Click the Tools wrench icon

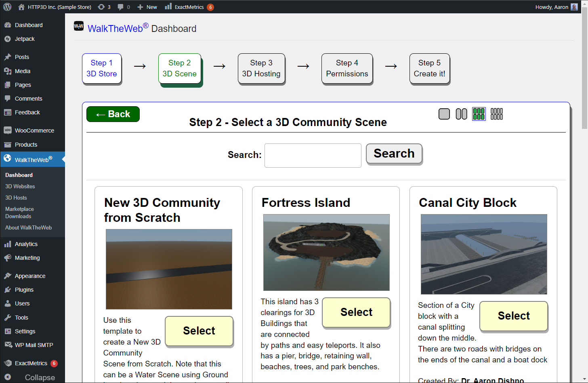pos(8,318)
